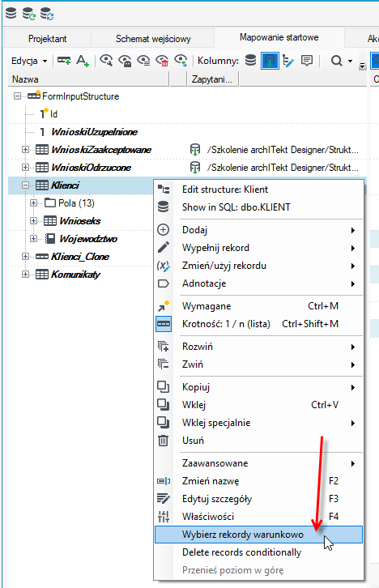
Task: Click the query icon in WnioskiZaakceptowane row
Action: [x=195, y=150]
